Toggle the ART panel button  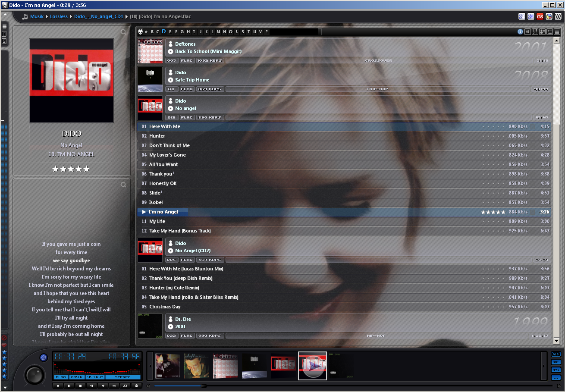pyautogui.click(x=556, y=362)
